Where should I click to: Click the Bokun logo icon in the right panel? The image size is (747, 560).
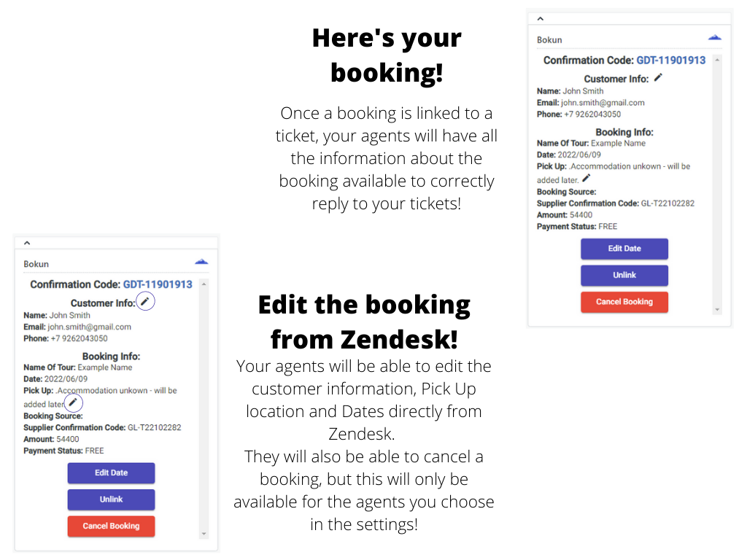715,37
